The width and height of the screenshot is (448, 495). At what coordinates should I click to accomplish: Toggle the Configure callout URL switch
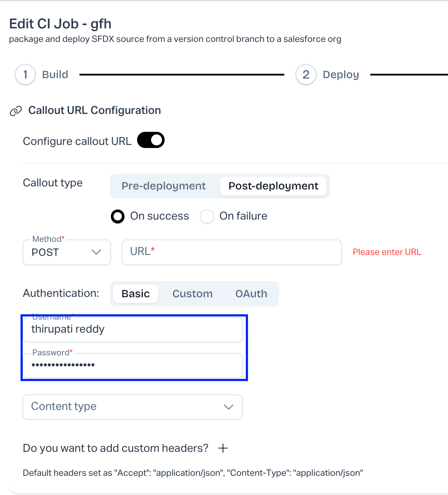tap(151, 141)
